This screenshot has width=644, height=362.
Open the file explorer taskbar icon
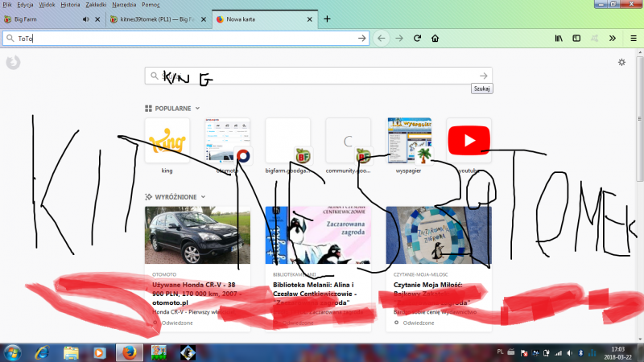coord(71,352)
